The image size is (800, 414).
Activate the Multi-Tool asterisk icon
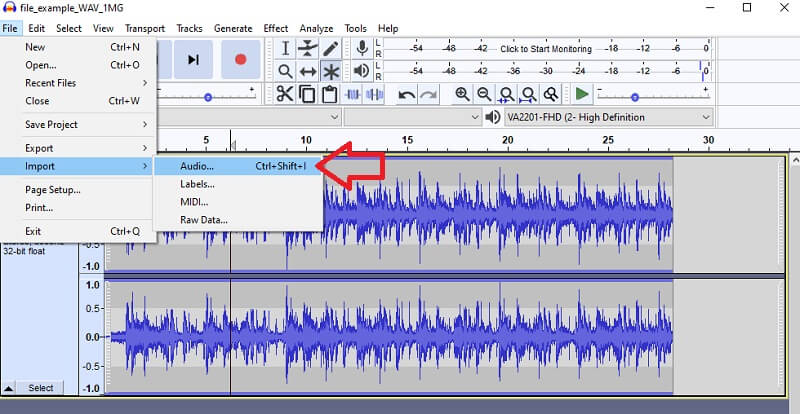pyautogui.click(x=330, y=71)
